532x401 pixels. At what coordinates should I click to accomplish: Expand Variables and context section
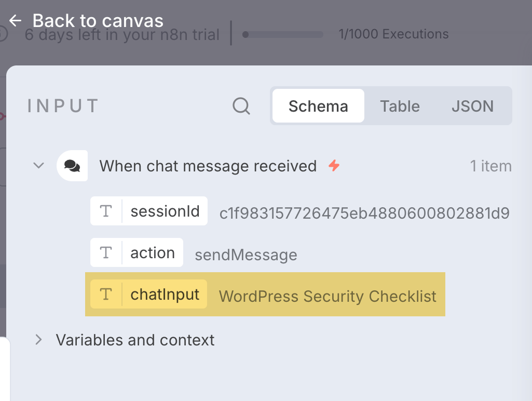click(38, 340)
